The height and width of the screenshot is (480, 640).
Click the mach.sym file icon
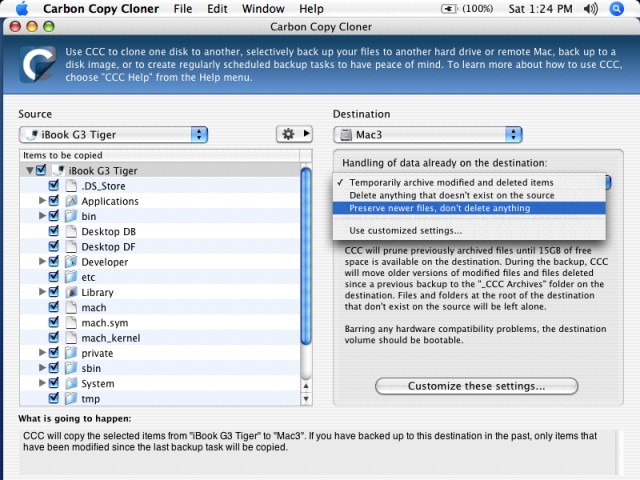(71, 322)
